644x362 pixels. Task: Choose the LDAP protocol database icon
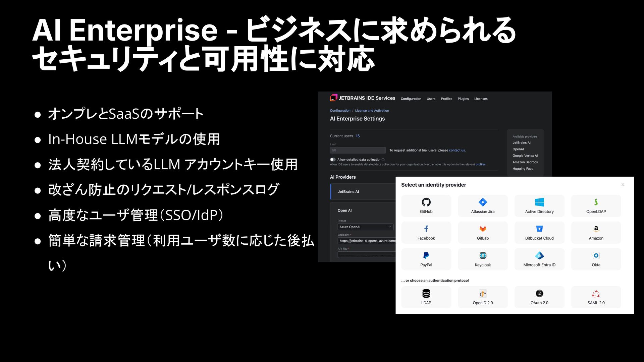(x=426, y=293)
